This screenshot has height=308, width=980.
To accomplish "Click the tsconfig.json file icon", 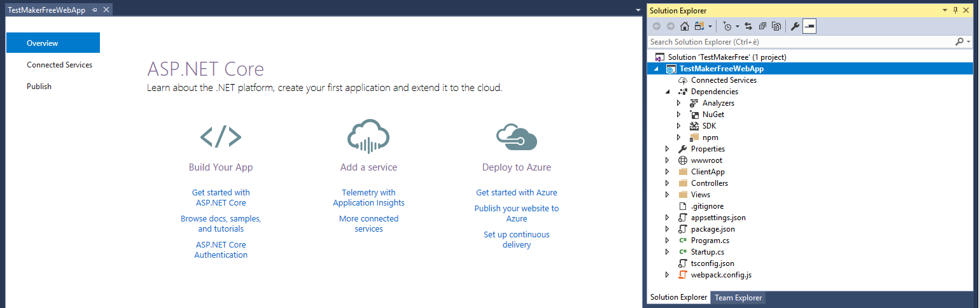I will click(x=683, y=263).
